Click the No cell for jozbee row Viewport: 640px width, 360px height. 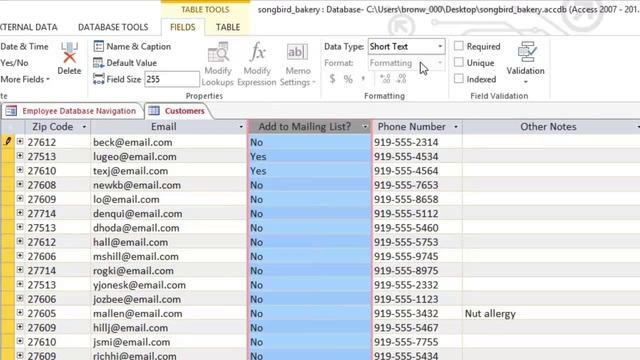pos(310,299)
